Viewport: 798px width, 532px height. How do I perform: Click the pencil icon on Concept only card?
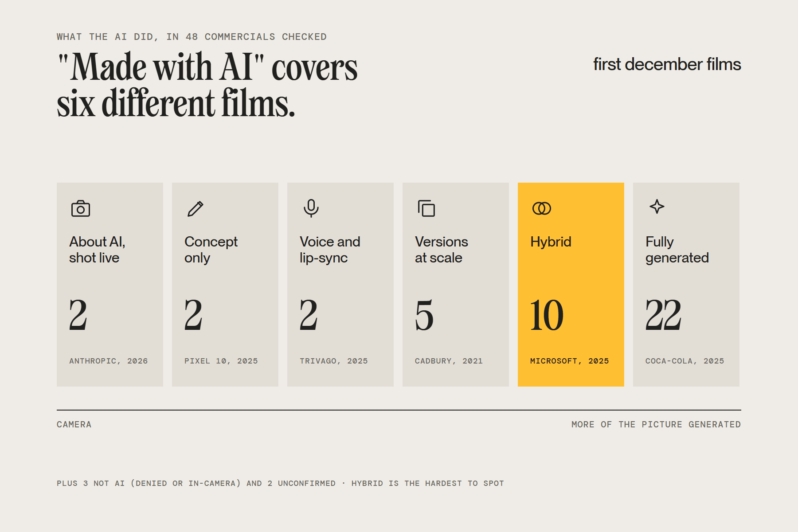196,209
